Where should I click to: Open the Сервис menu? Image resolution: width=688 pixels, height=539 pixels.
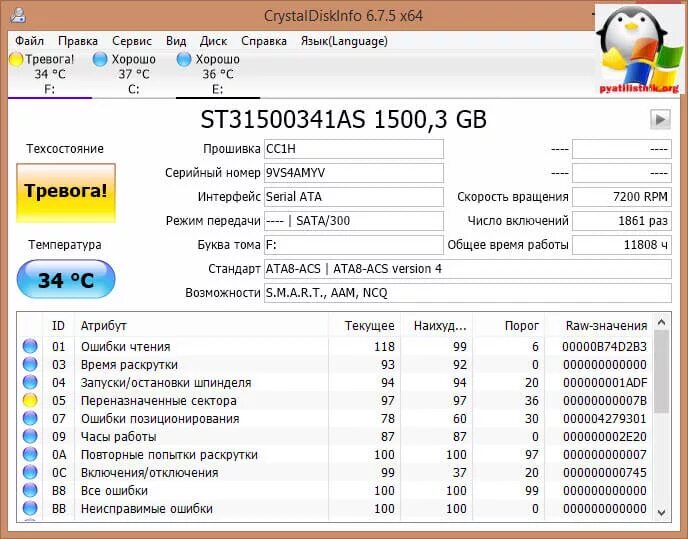pos(132,41)
